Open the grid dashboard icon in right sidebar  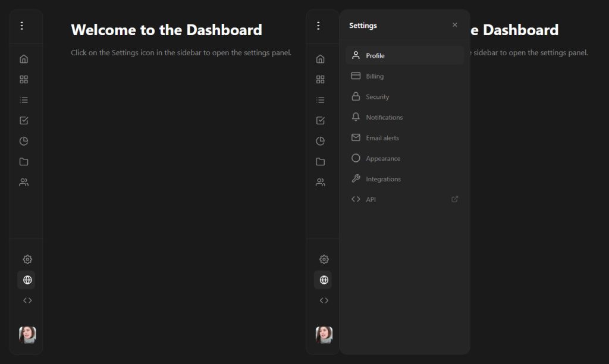click(321, 80)
